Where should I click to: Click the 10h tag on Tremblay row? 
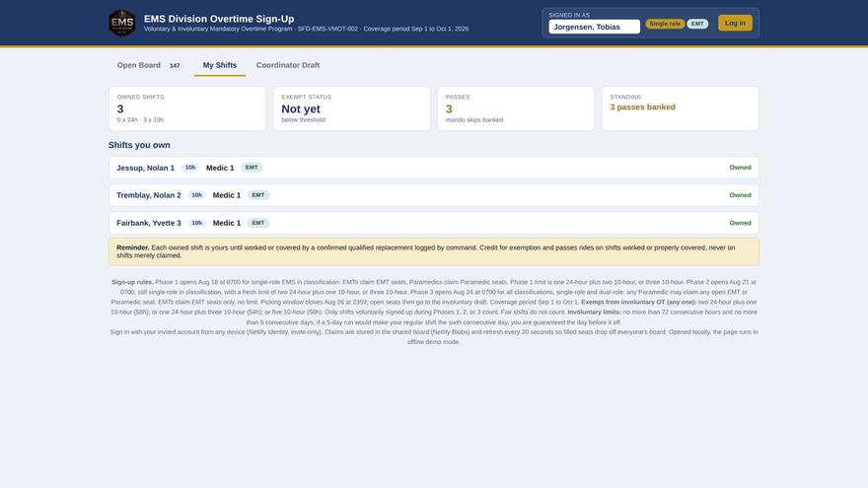(x=196, y=195)
